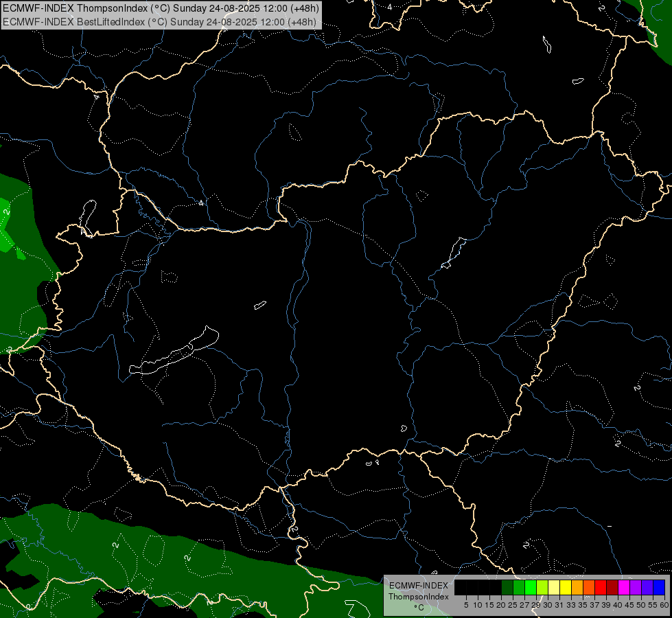Click the Lake Balaton outline on the map
This screenshot has height=618, width=672.
[x=174, y=352]
